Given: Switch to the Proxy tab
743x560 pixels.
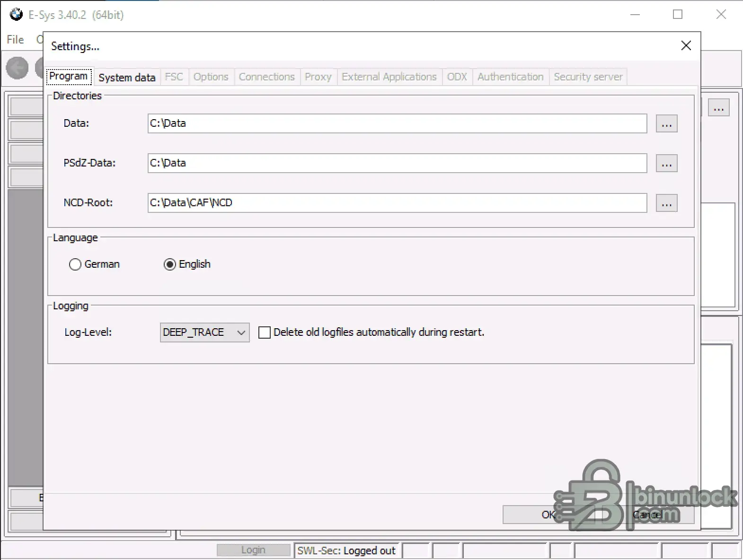Looking at the screenshot, I should [x=318, y=77].
